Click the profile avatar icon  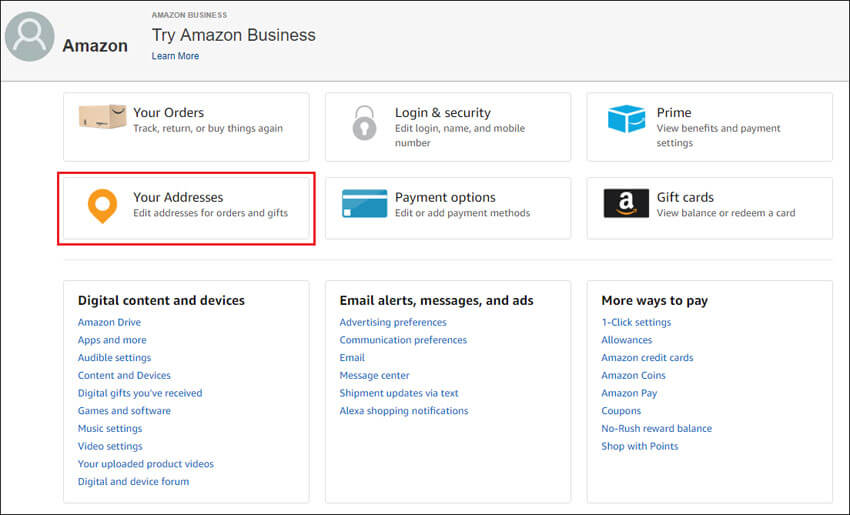(x=30, y=37)
